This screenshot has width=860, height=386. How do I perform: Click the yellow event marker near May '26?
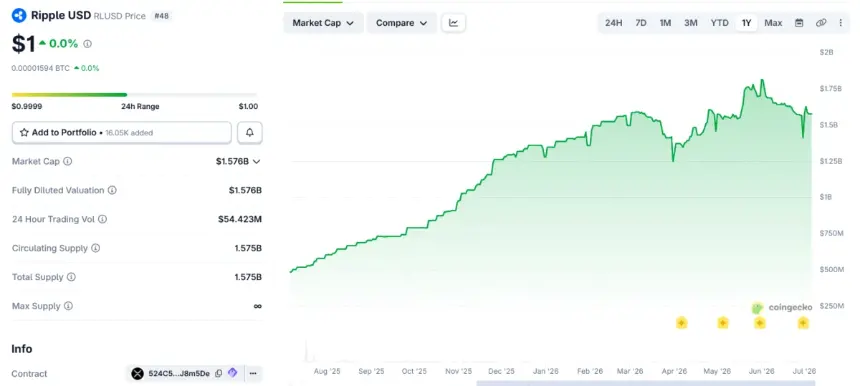[723, 323]
